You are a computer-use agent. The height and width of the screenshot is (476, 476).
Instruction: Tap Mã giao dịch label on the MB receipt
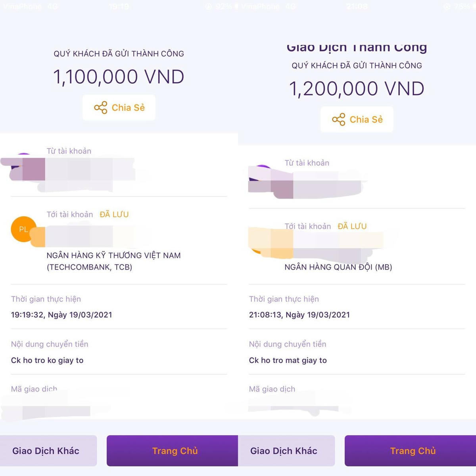272,389
